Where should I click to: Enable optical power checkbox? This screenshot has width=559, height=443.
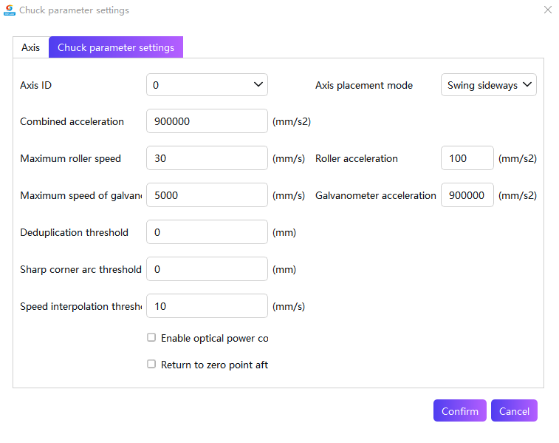(152, 338)
